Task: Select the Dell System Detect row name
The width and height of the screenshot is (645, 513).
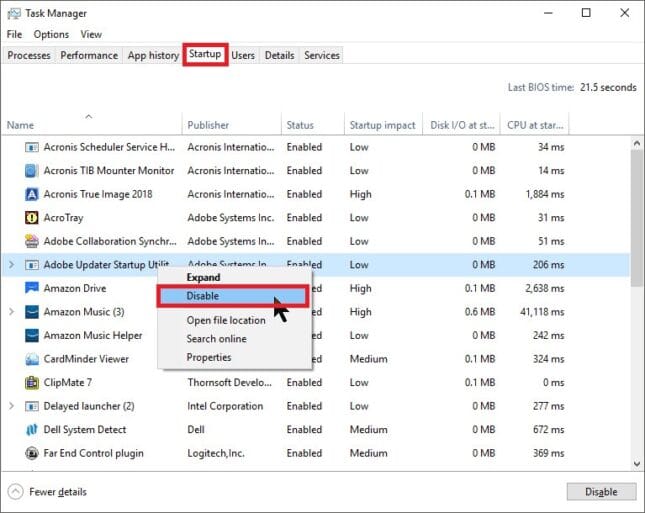Action: point(85,430)
